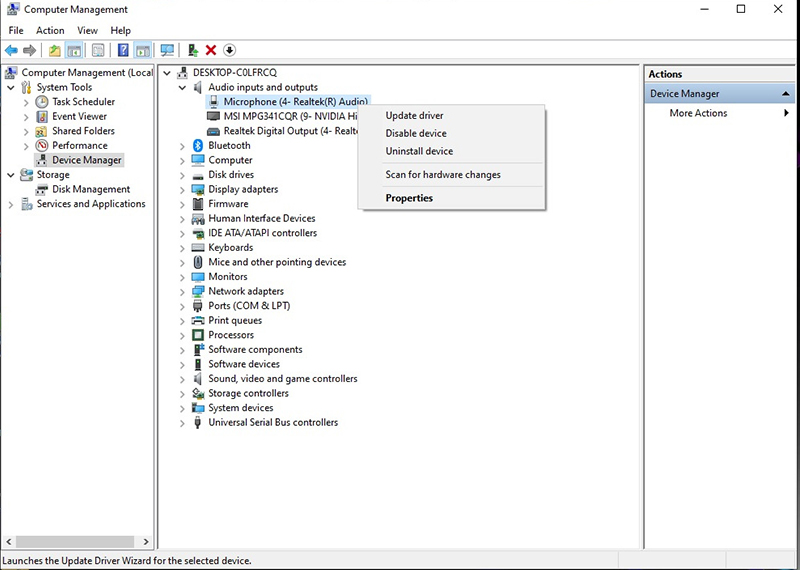Click the scan for hardware changes monitor icon

167,50
